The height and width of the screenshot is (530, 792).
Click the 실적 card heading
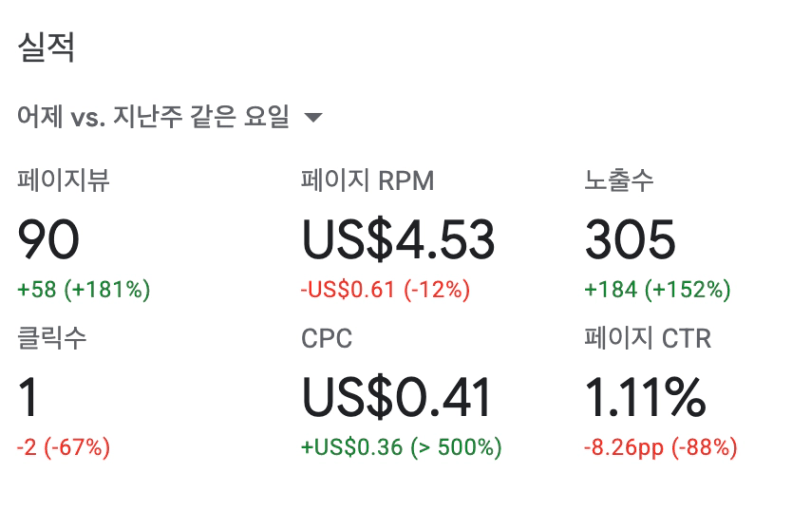[46, 48]
